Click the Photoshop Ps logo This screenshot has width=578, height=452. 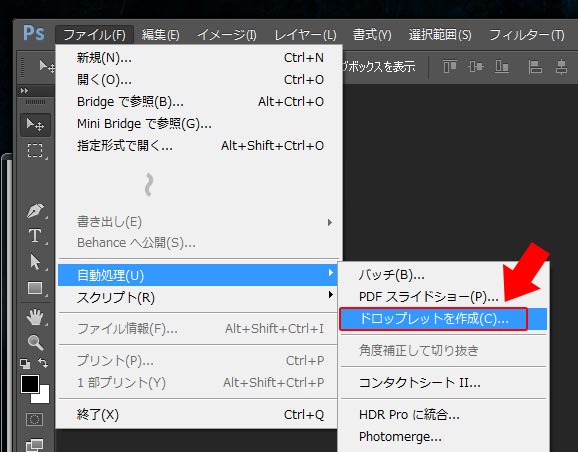(x=34, y=33)
